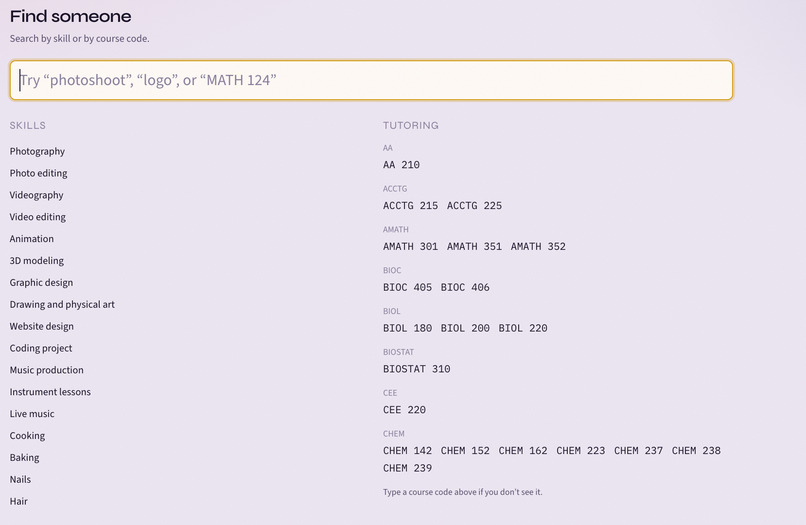Choose Drawing and physical art
The image size is (806, 525).
point(62,304)
